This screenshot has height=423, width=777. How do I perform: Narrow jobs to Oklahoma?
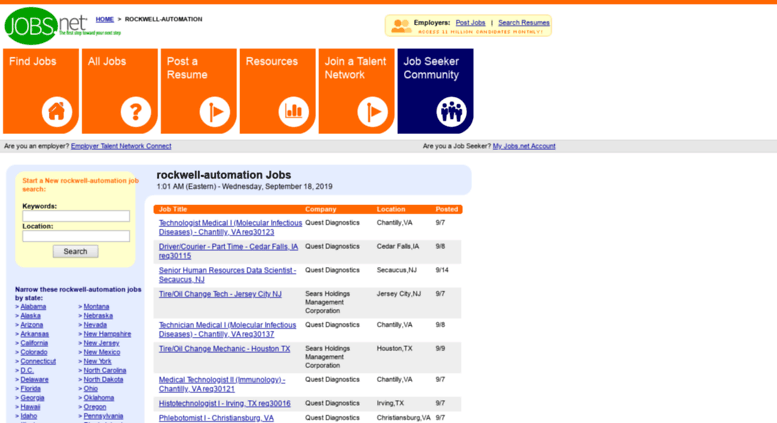99,398
